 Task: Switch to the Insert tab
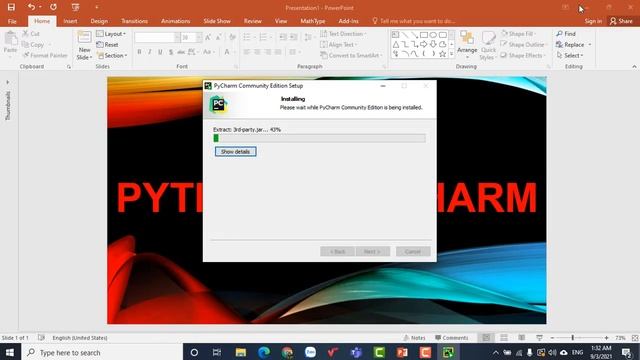pos(70,21)
